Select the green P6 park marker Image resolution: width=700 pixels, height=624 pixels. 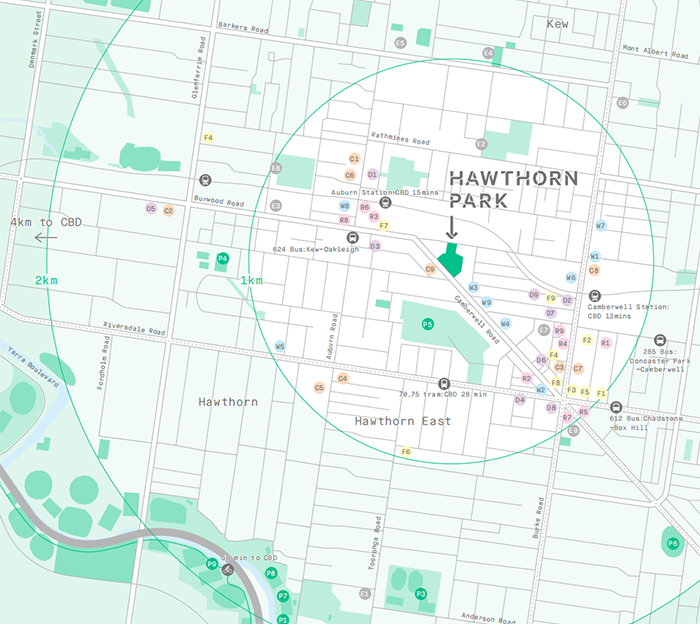[x=673, y=543]
